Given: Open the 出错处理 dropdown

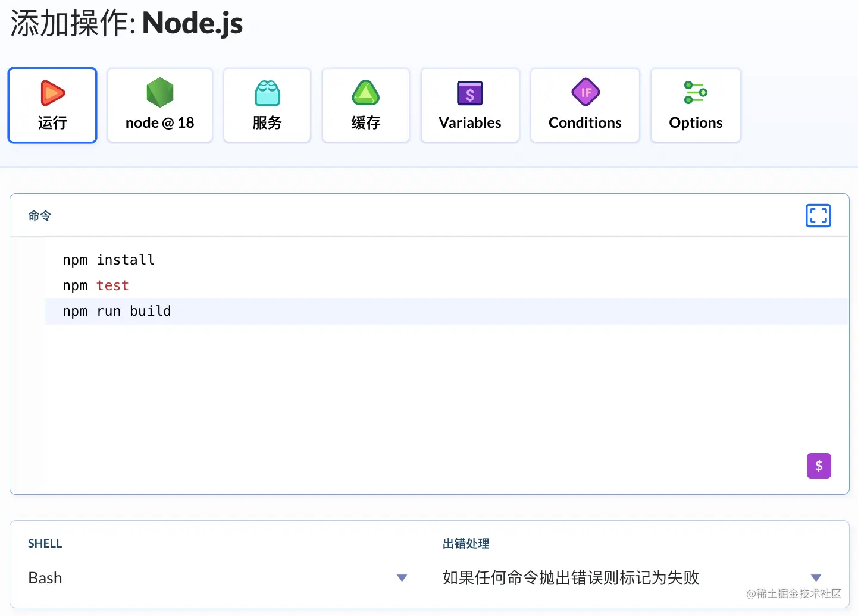Looking at the screenshot, I should click(632, 577).
